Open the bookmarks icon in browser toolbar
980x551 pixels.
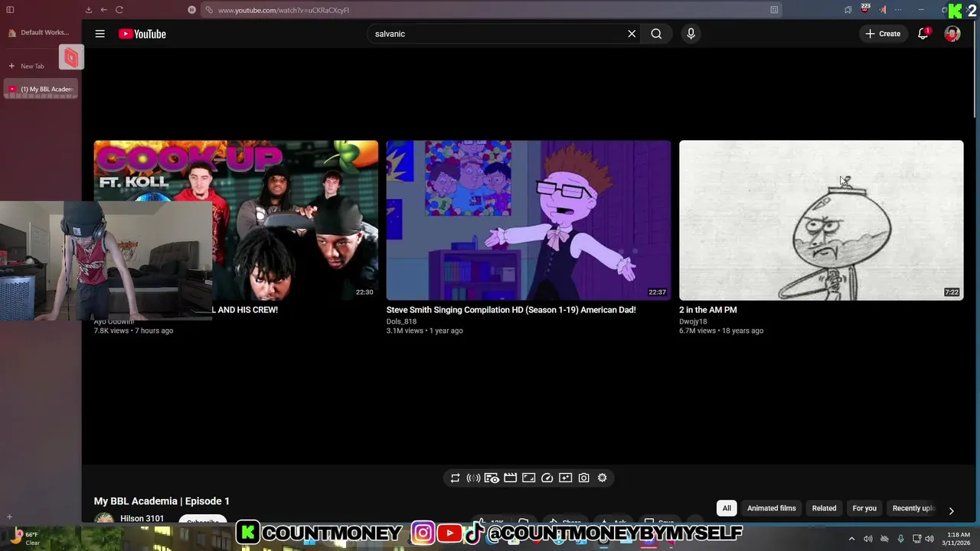[848, 10]
